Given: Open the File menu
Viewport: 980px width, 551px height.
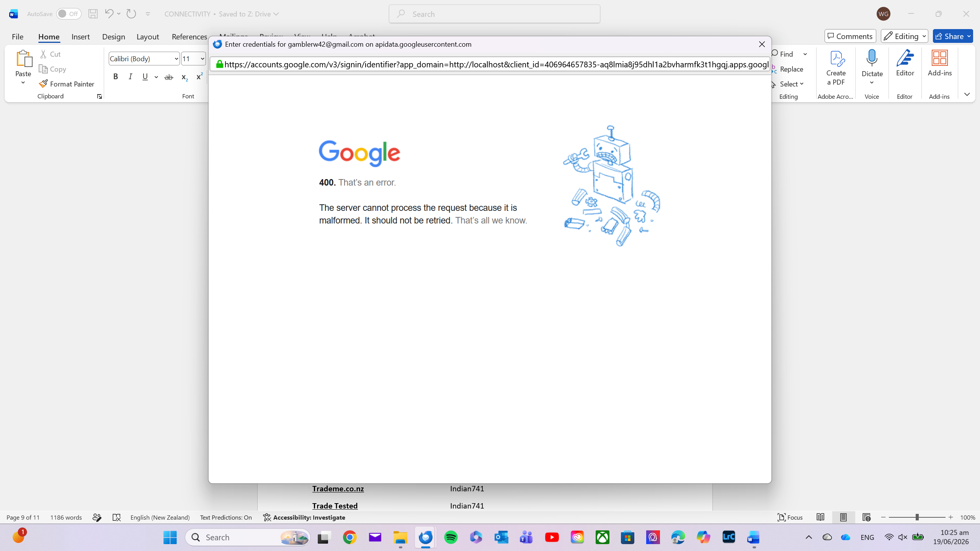Looking at the screenshot, I should [18, 36].
